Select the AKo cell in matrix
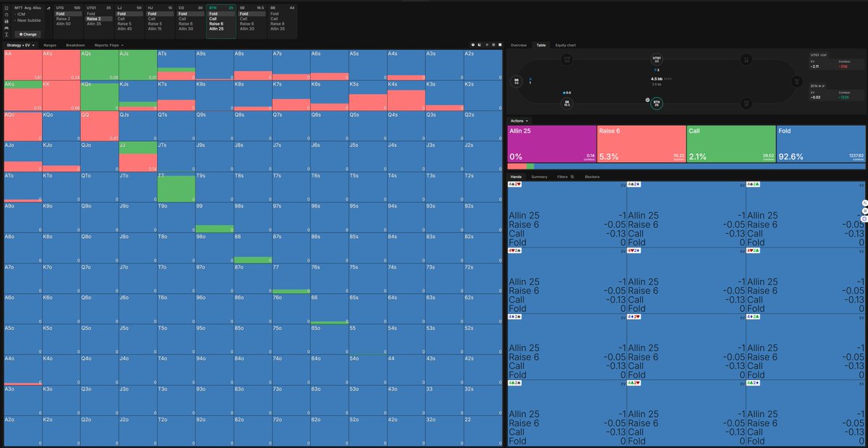Screen dimensions: 868x448 click(22, 96)
